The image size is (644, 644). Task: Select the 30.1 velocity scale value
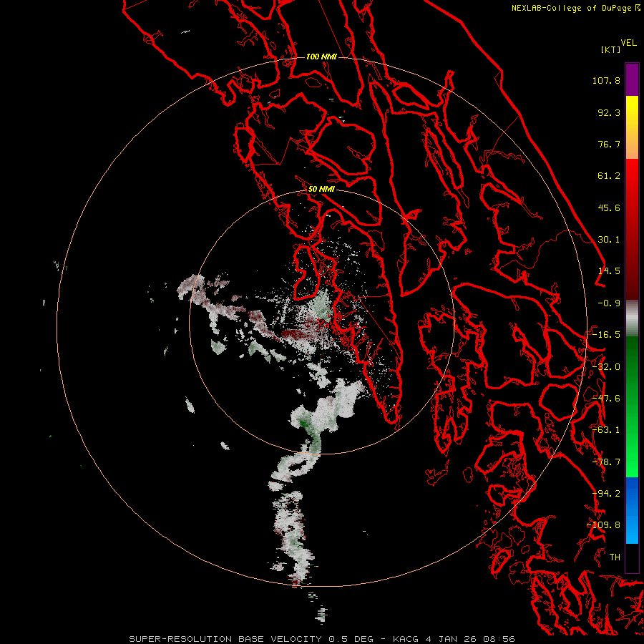pyautogui.click(x=609, y=240)
